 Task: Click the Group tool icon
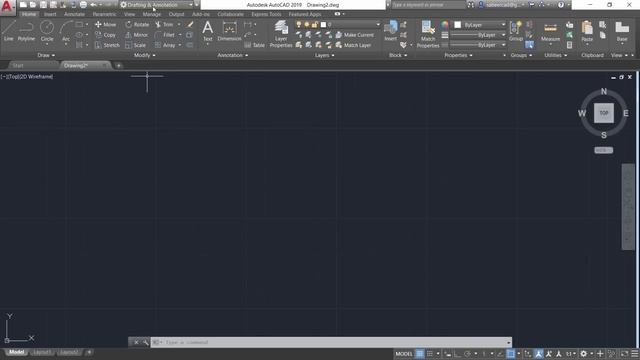[516, 31]
